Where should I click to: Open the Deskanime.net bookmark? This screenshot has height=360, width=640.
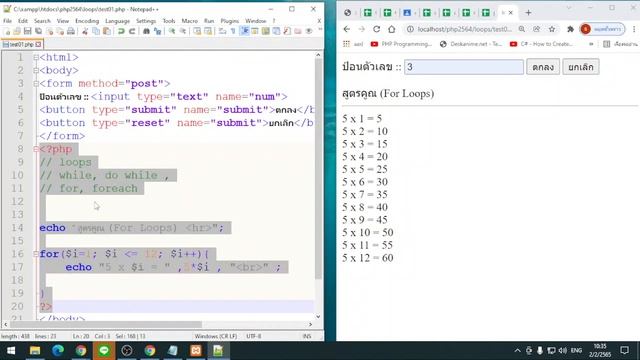(x=471, y=44)
